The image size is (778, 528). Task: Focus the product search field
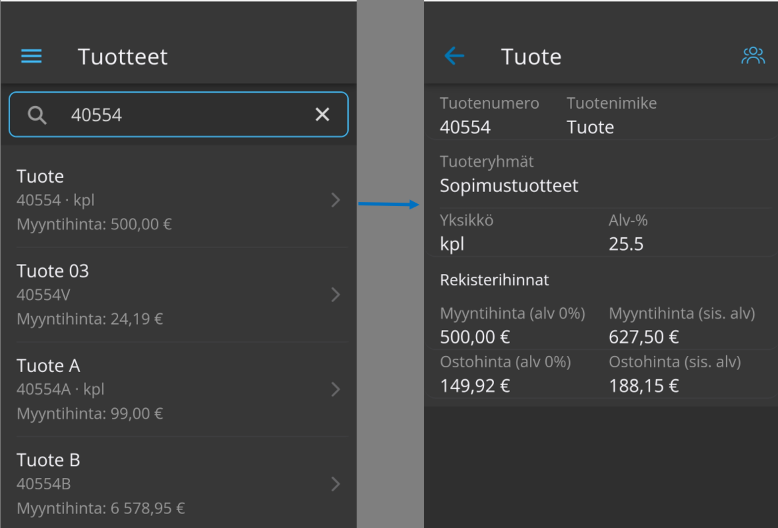(x=179, y=115)
